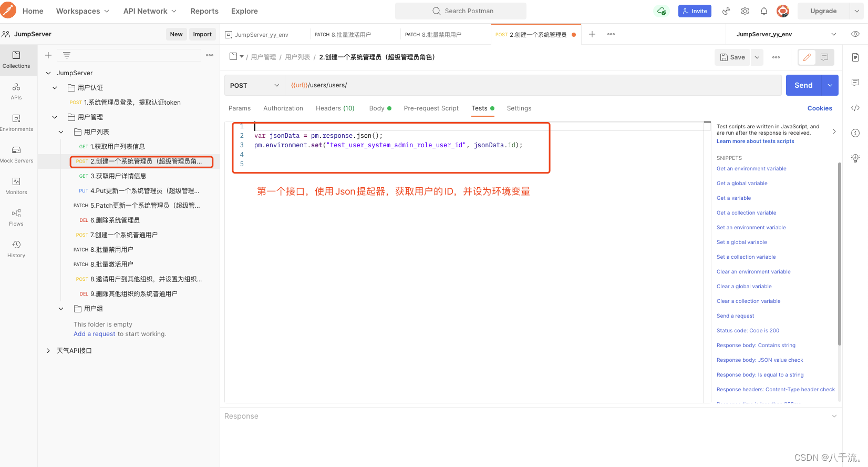
Task: Expand the Response panel chevron
Action: pos(834,416)
